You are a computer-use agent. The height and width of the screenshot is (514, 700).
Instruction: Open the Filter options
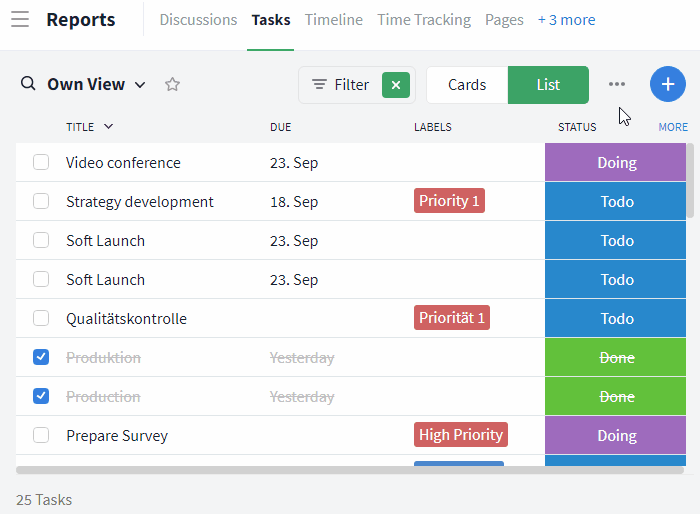341,85
